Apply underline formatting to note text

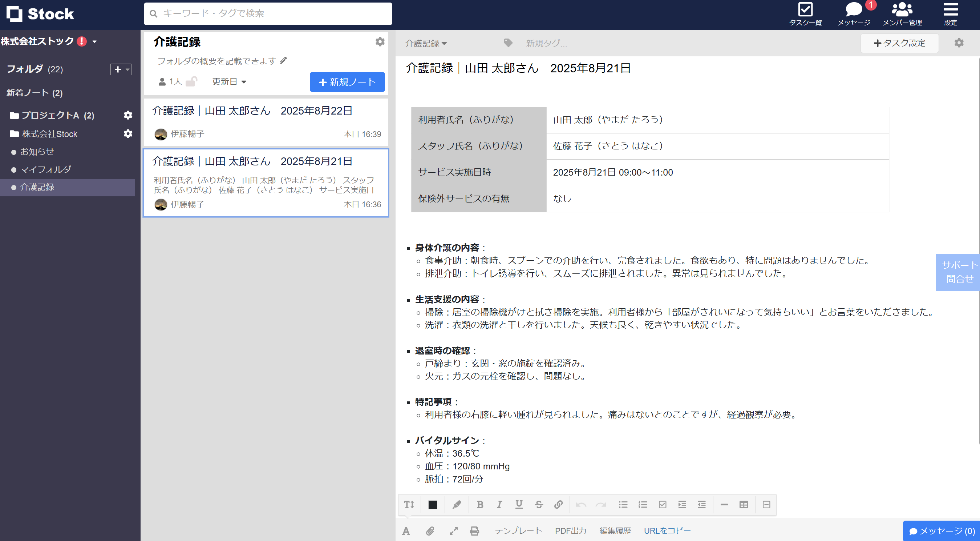click(519, 505)
